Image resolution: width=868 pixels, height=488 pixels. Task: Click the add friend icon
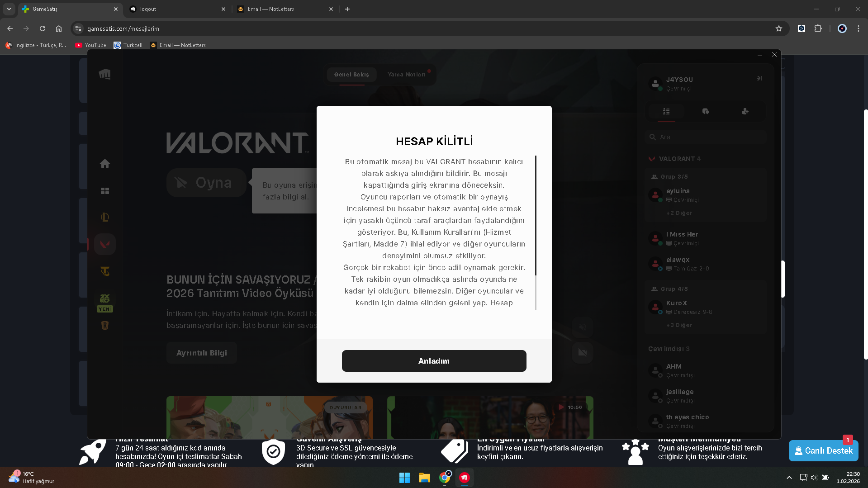[745, 111]
